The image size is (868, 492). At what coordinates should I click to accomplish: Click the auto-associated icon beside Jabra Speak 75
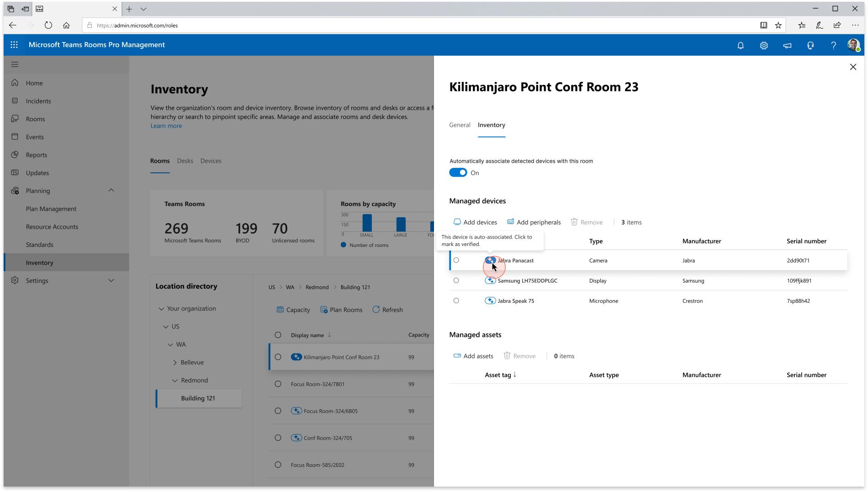point(490,301)
